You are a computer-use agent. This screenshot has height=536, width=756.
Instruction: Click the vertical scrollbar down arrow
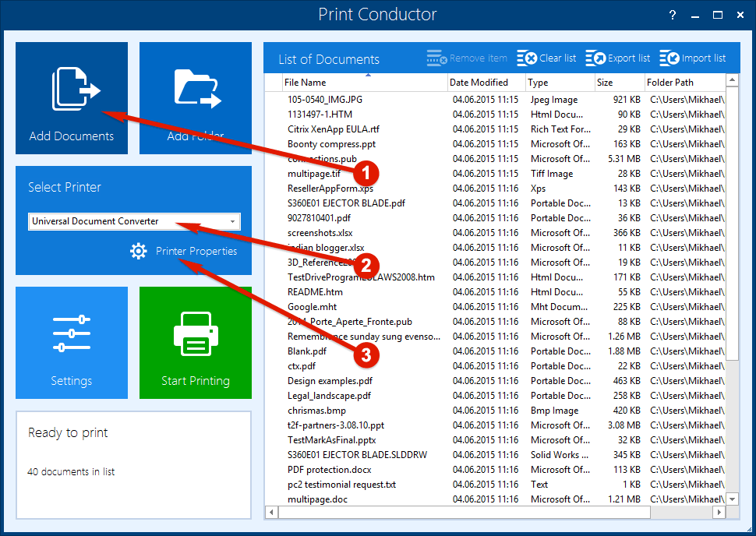click(x=732, y=499)
